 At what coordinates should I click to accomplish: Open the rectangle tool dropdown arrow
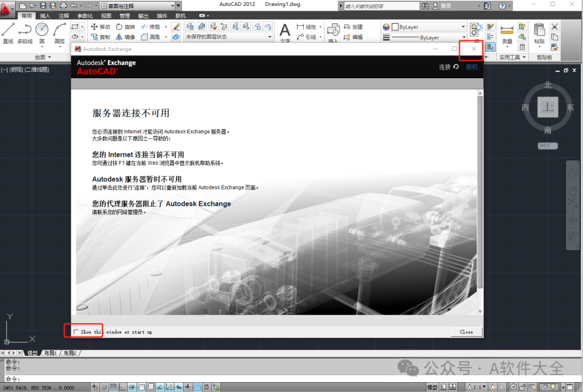83,26
